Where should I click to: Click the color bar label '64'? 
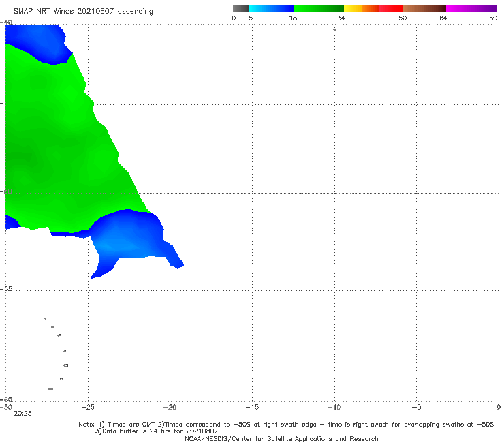click(x=443, y=18)
